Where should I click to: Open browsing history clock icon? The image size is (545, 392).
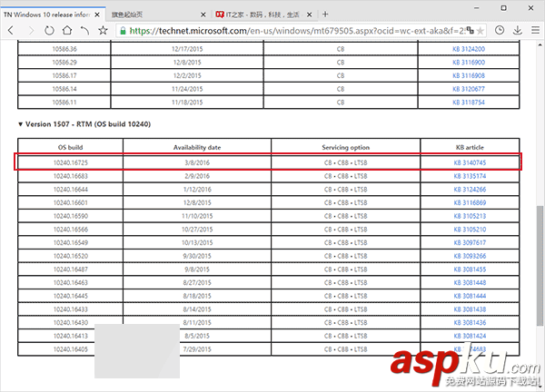500,31
